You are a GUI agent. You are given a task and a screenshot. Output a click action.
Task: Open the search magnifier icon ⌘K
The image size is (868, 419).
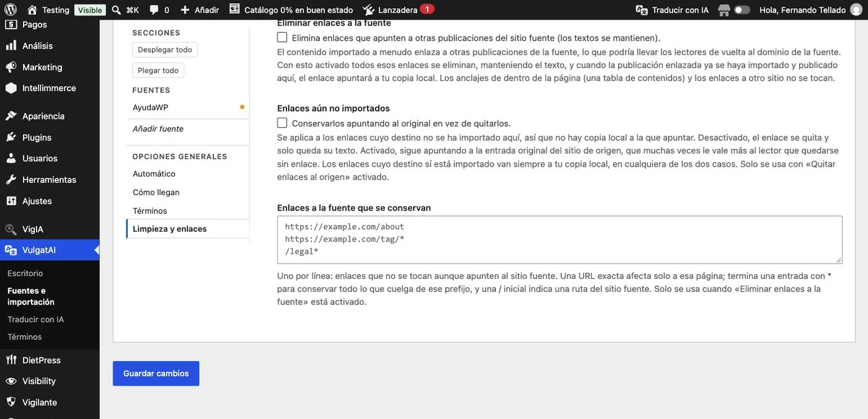116,10
